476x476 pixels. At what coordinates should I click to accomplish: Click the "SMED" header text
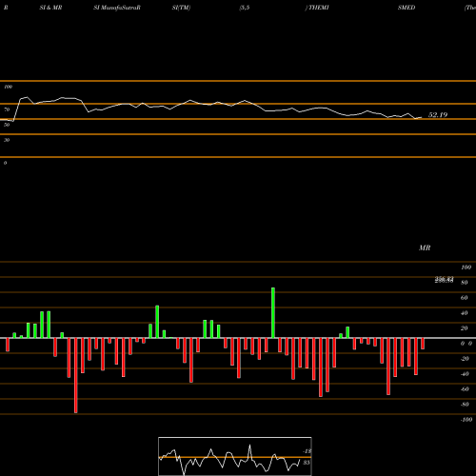click(x=407, y=8)
